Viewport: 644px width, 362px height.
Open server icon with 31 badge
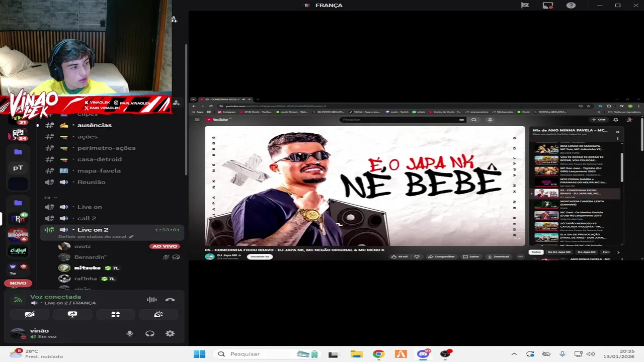click(x=18, y=121)
